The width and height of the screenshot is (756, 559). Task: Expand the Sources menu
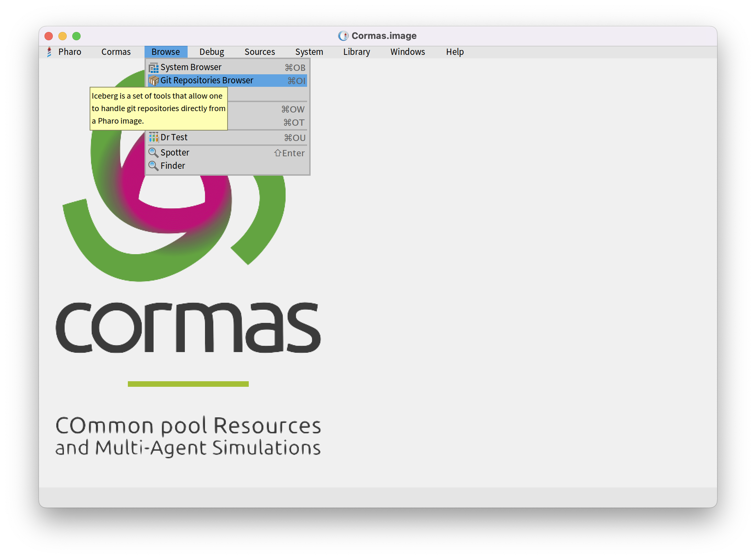(x=260, y=52)
